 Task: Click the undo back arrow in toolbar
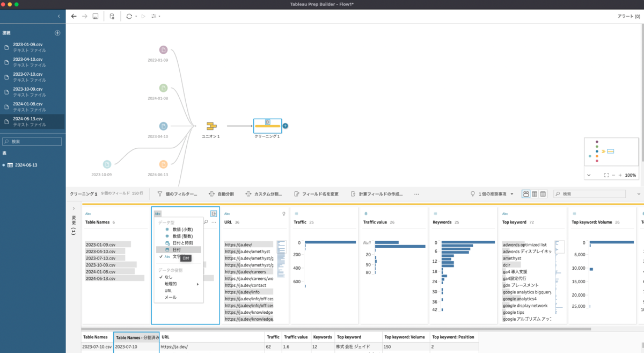74,17
